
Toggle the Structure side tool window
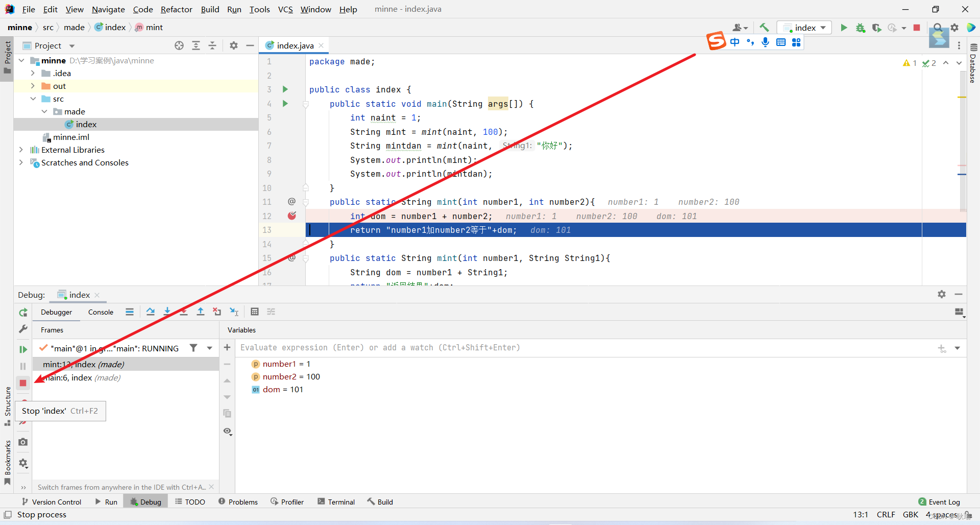(x=7, y=406)
